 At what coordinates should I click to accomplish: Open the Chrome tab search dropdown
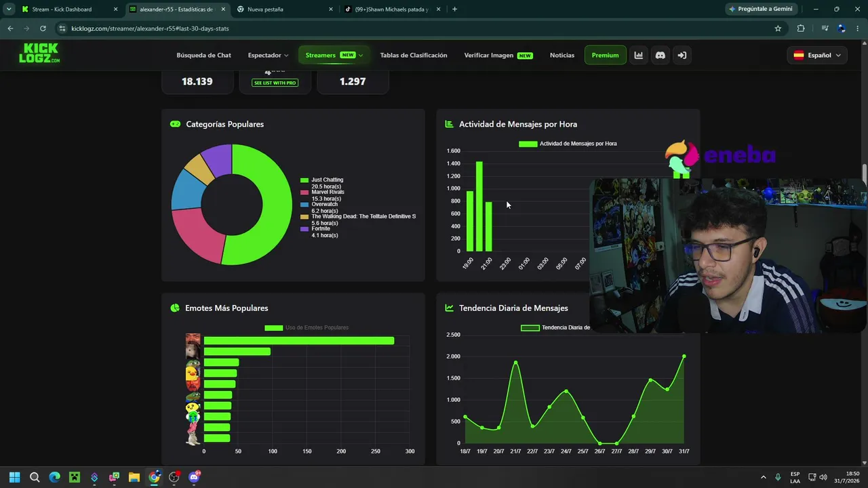point(9,9)
